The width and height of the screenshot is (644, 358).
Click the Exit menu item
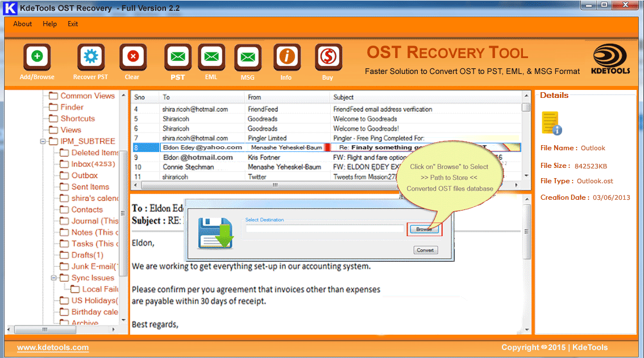click(x=73, y=24)
